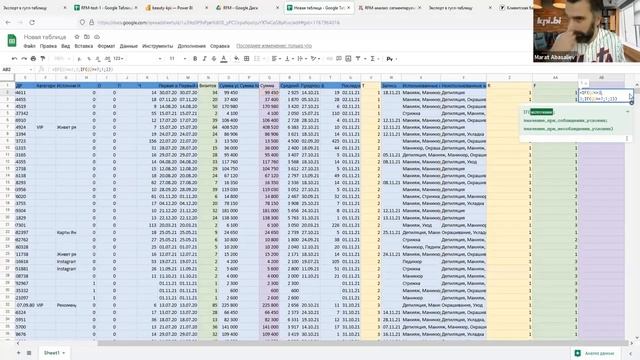Click the browser Back button

coord(9,22)
